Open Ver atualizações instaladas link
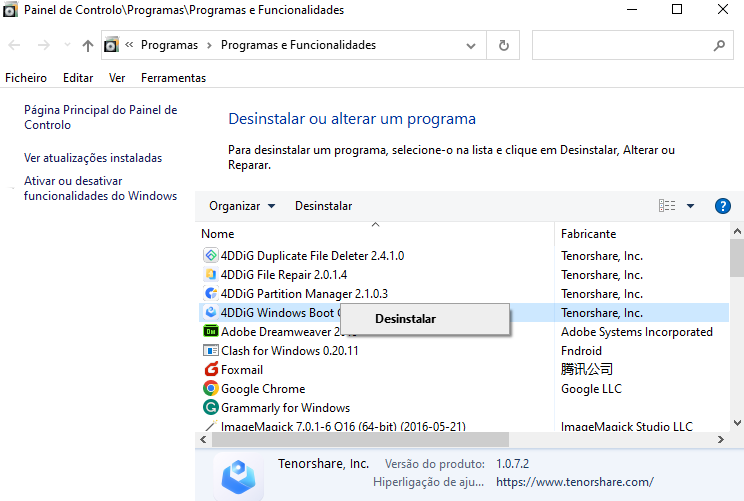This screenshot has height=501, width=744. (x=93, y=158)
